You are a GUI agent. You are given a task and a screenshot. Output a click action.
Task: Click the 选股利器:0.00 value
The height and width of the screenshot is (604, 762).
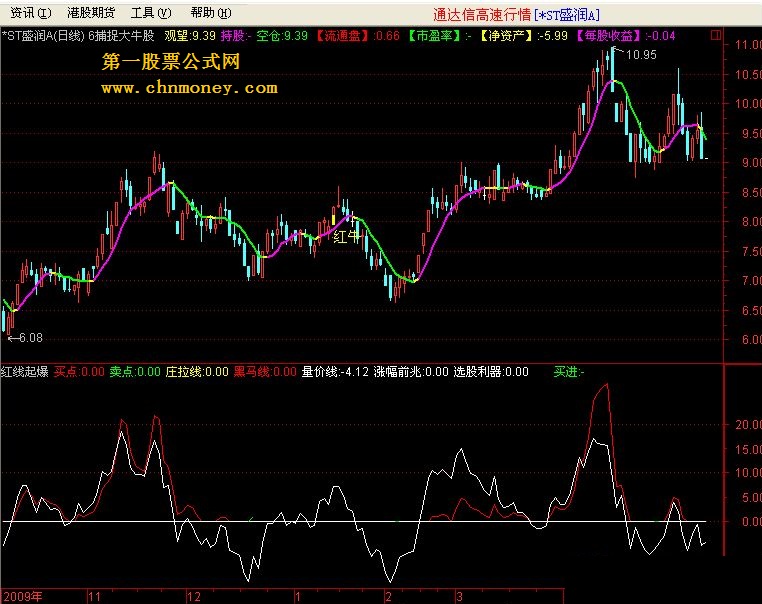pos(491,372)
